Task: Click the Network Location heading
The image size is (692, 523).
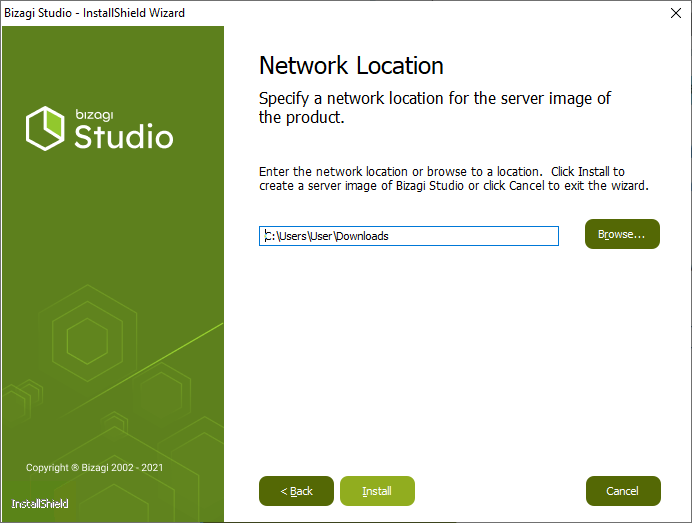Action: [351, 66]
